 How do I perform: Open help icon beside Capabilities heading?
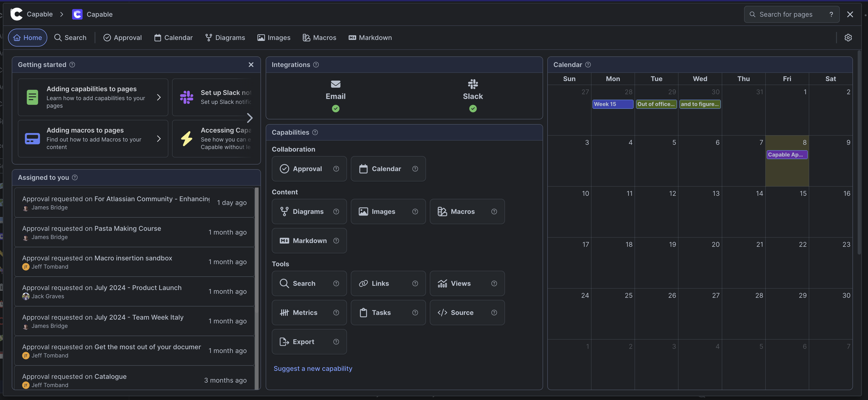[315, 132]
